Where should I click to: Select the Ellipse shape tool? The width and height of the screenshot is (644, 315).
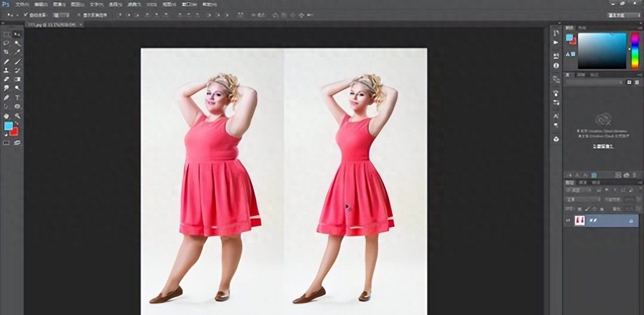coord(18,106)
